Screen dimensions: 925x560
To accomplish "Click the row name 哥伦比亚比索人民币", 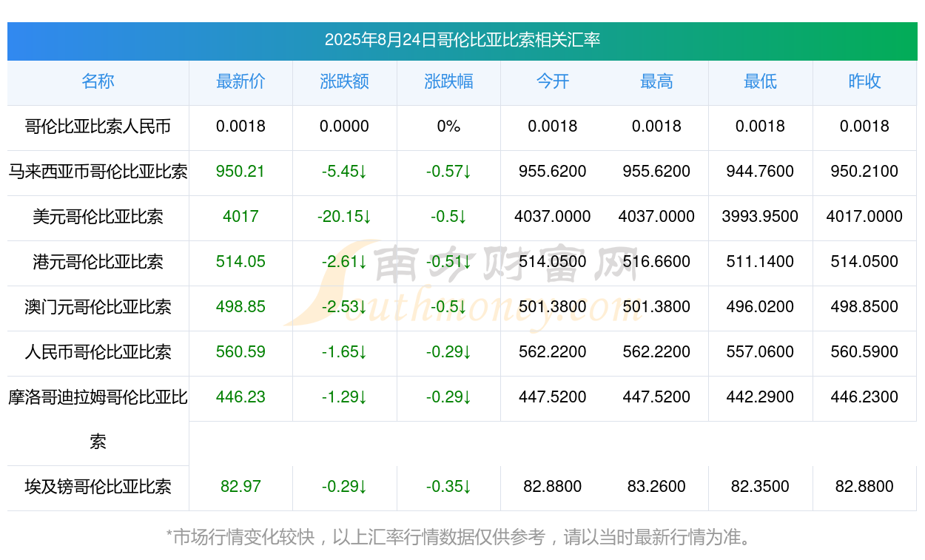I will [x=98, y=126].
